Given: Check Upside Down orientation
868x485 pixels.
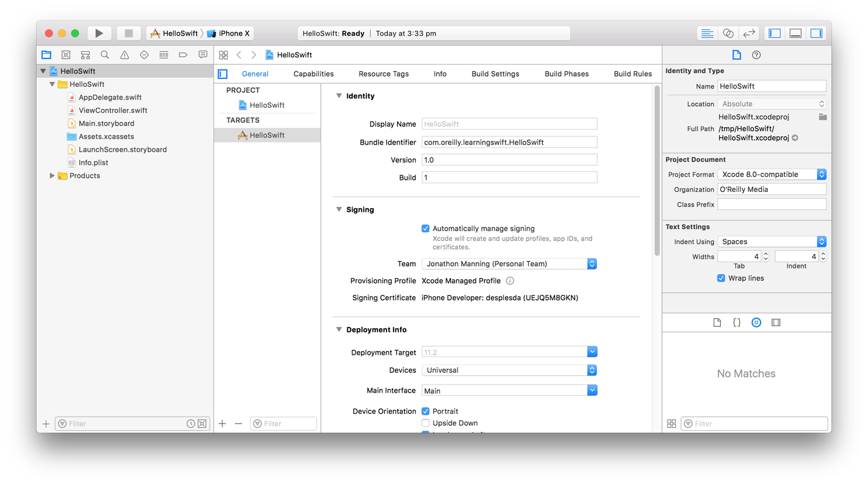Looking at the screenshot, I should pyautogui.click(x=426, y=423).
